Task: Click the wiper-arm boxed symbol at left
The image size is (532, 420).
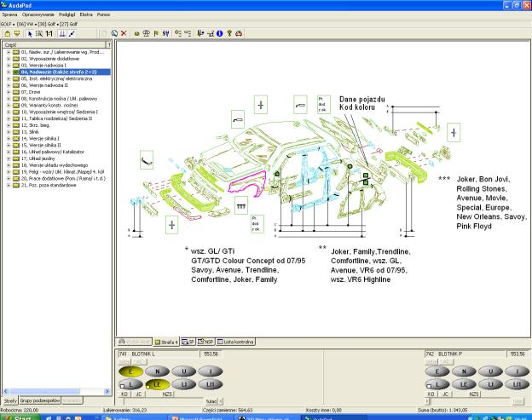Action: pyautogui.click(x=147, y=160)
